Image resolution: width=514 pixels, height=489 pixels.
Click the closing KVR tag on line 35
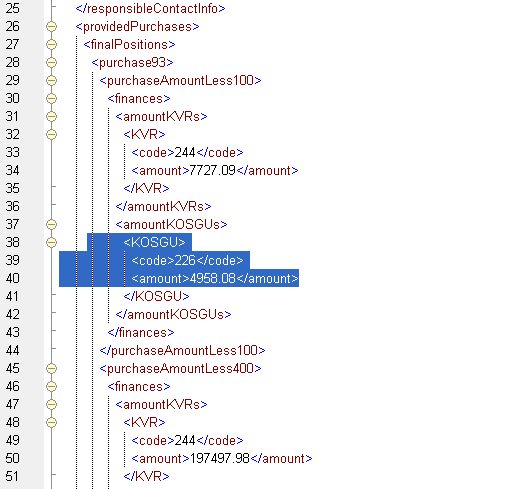146,189
